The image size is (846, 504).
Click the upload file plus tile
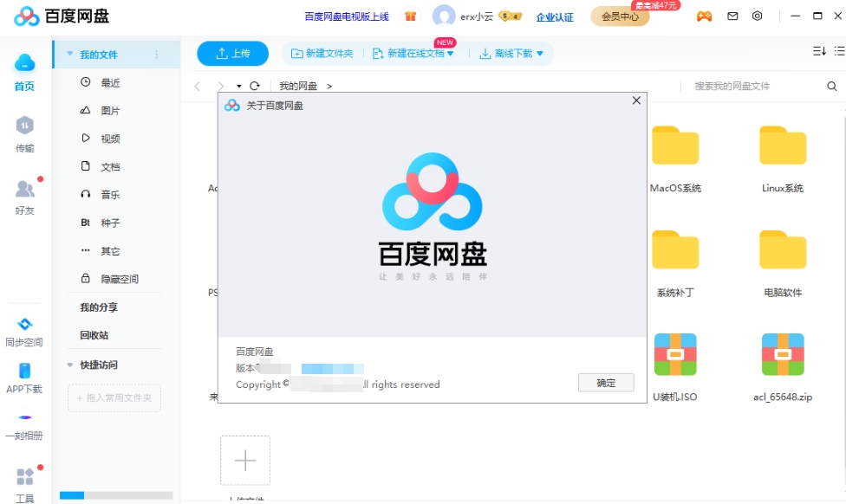pos(245,461)
